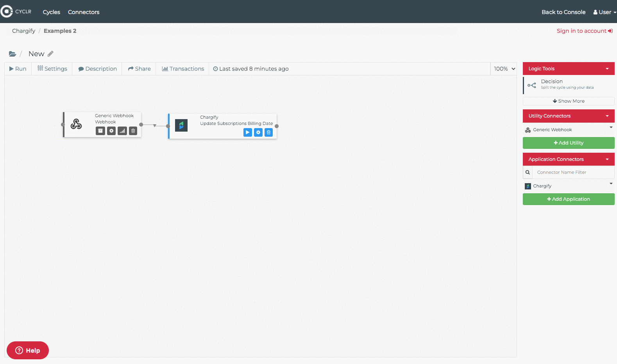
Task: Click Add Utility button
Action: 569,143
